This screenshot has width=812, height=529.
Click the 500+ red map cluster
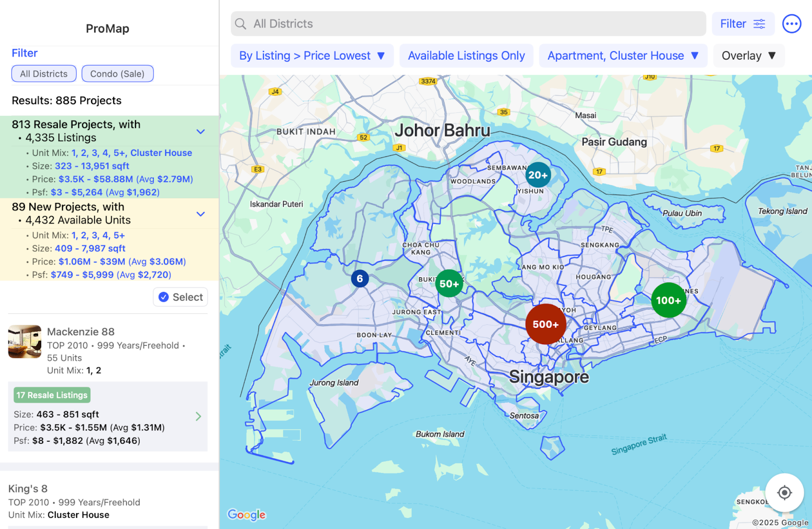[546, 324]
